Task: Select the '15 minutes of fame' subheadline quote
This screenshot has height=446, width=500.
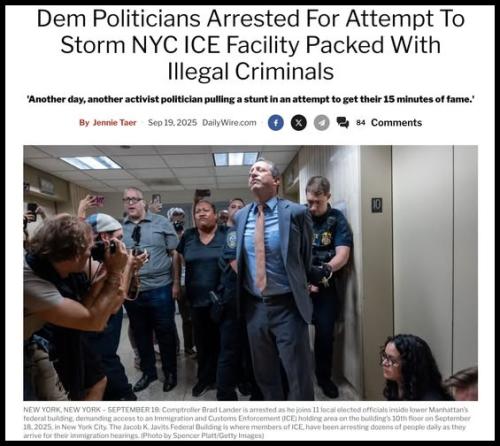Action: point(251,99)
